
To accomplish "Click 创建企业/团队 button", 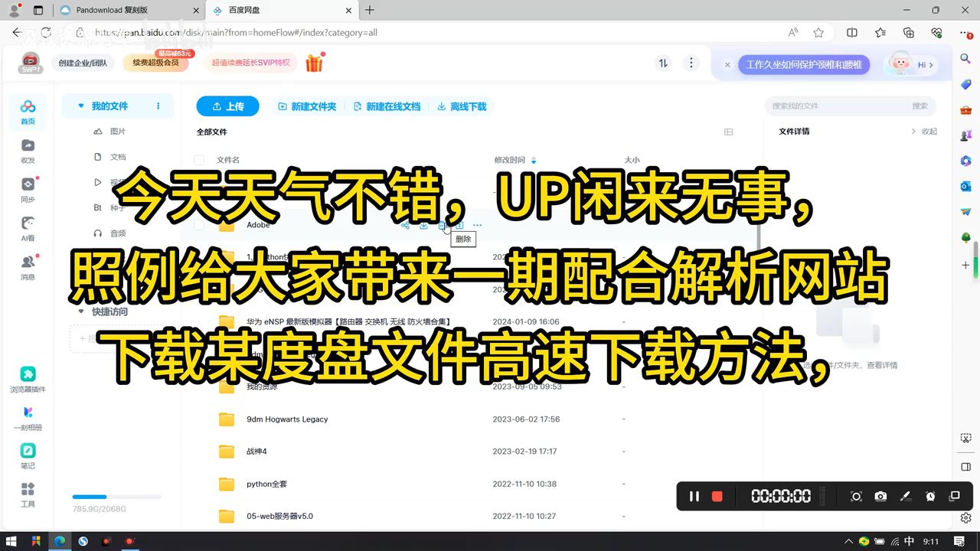I will point(83,64).
